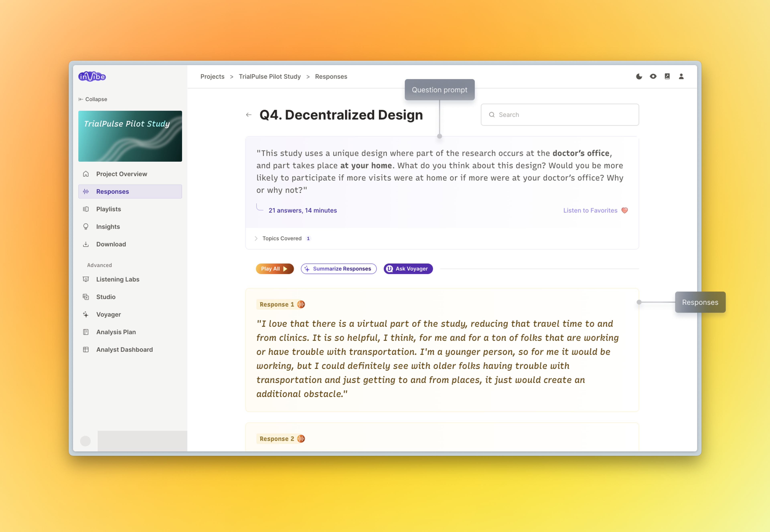The height and width of the screenshot is (532, 770).
Task: Toggle the favorites heart icon
Action: pos(625,210)
